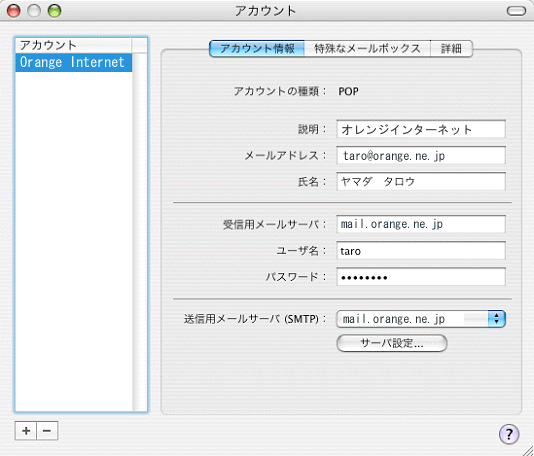
Task: Open help with the question mark button
Action: [509, 434]
